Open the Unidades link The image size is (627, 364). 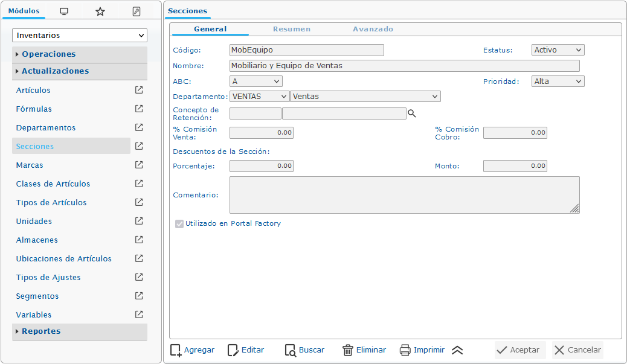point(34,222)
